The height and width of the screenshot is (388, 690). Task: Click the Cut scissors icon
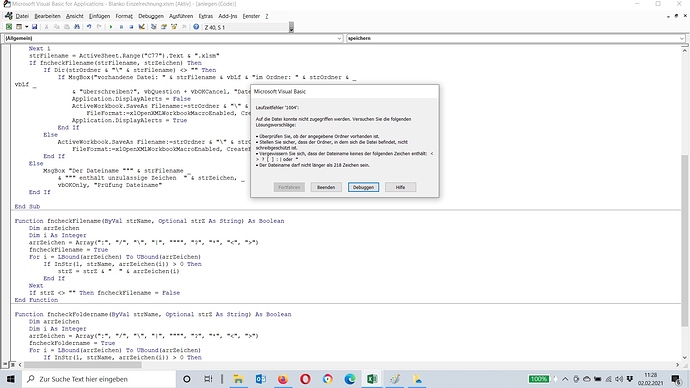46,27
